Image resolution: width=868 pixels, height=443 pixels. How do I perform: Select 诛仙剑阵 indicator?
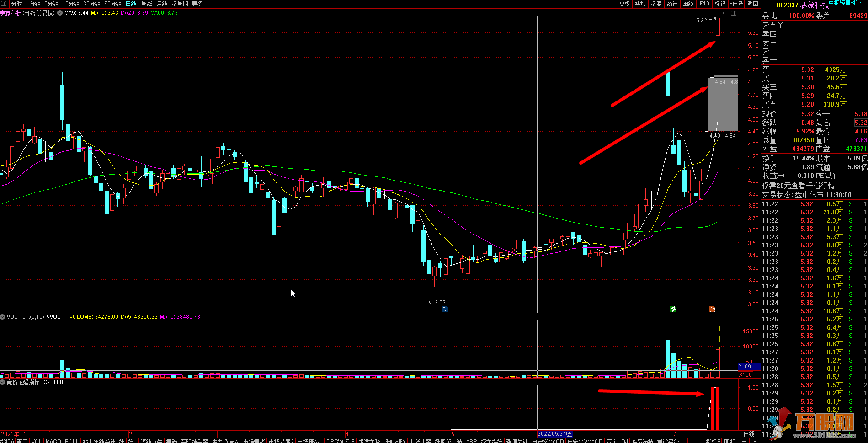coord(394,441)
